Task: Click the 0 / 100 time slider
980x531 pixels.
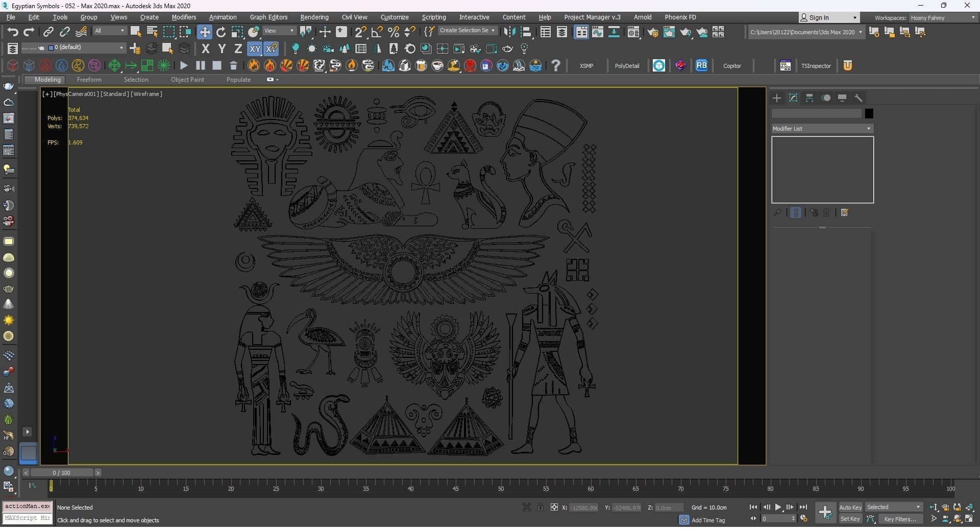Action: point(61,473)
